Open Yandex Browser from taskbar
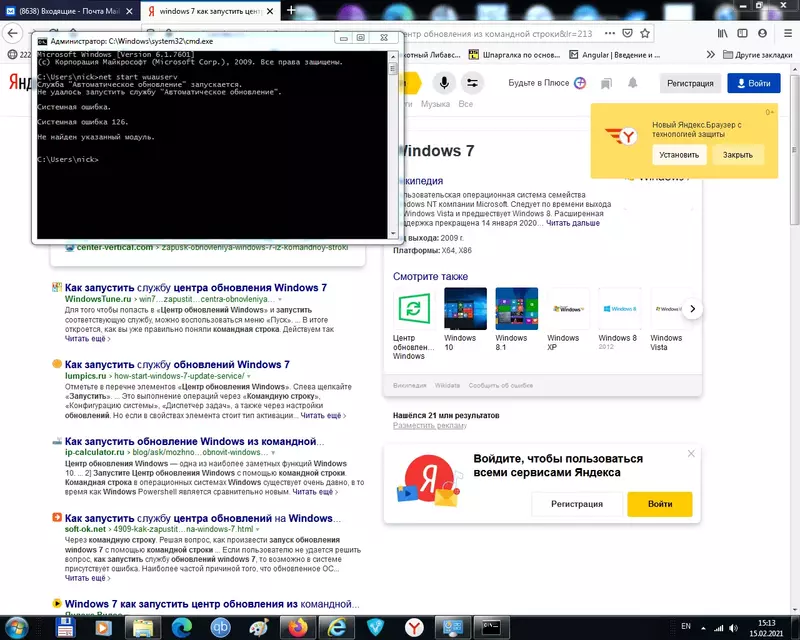 tap(414, 627)
